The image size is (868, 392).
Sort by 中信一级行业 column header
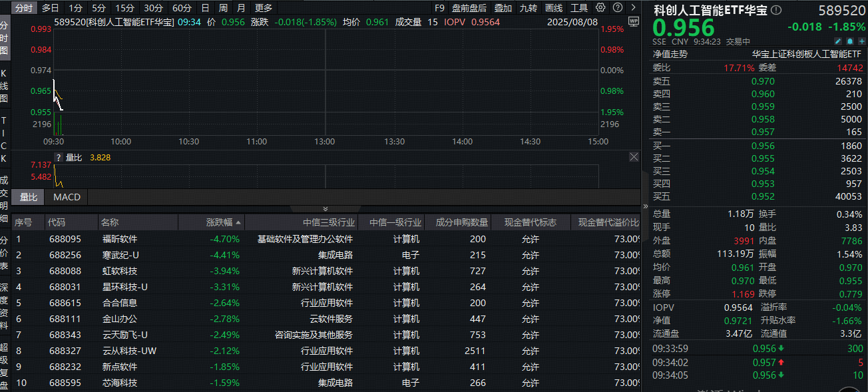tap(395, 222)
